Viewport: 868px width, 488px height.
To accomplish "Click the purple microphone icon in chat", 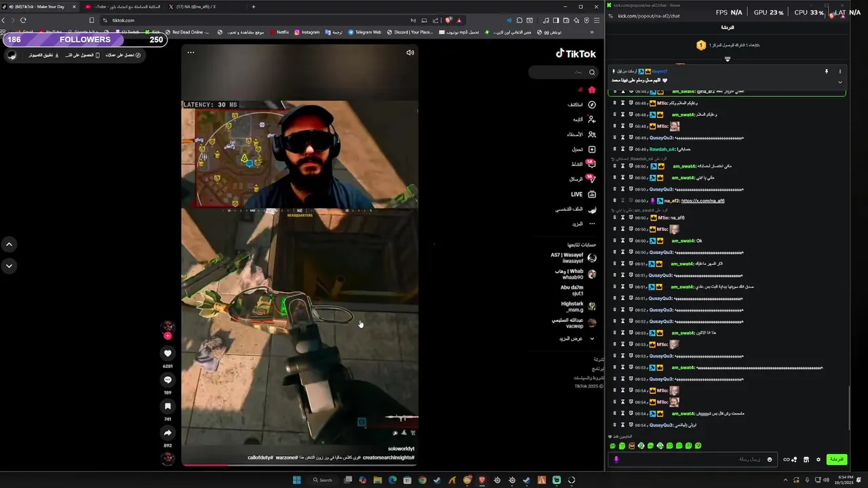I will (616, 460).
